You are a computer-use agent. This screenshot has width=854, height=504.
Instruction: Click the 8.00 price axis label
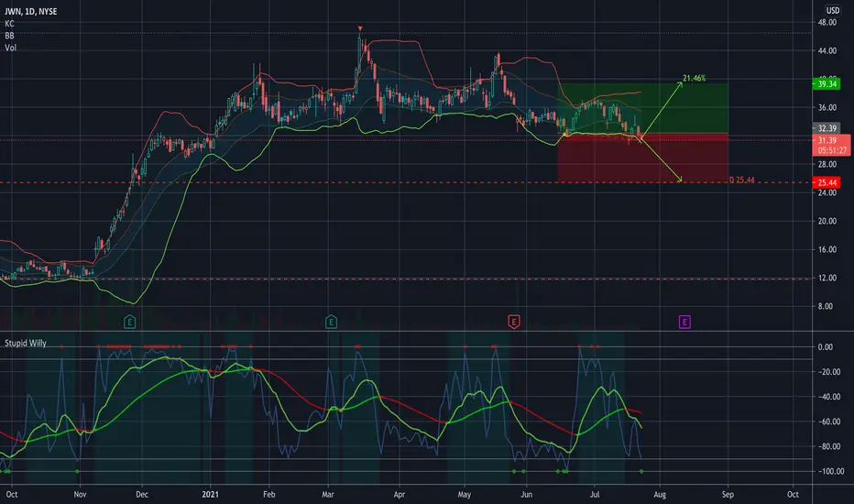(825, 306)
